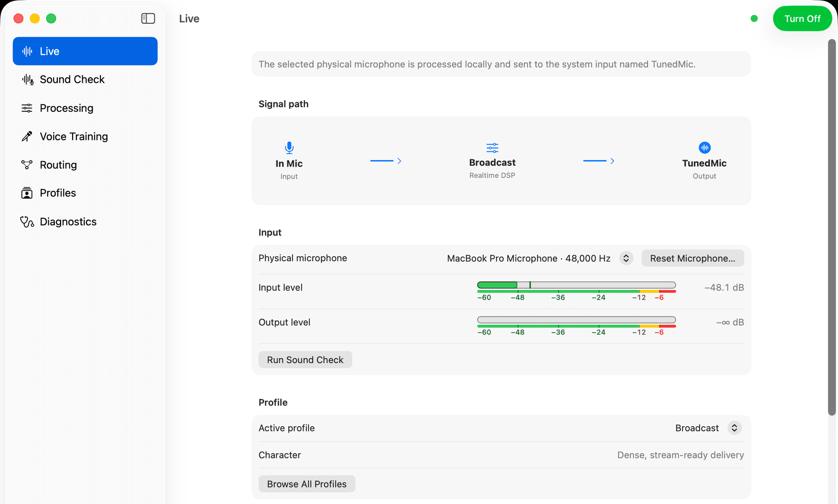
Task: Click the Input level meter bar
Action: click(576, 285)
